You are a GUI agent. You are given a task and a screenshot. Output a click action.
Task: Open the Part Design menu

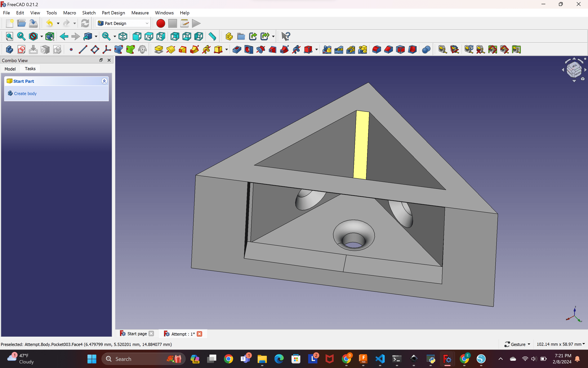tap(113, 13)
